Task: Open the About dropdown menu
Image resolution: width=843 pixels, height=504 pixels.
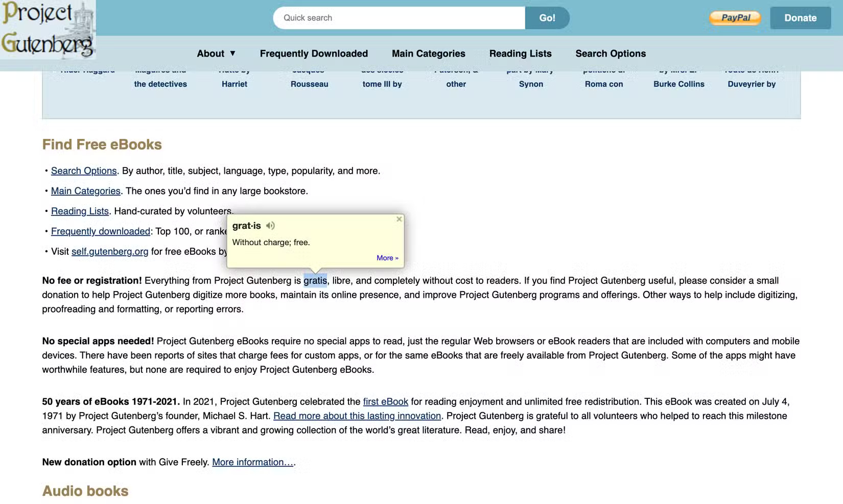Action: coord(216,53)
